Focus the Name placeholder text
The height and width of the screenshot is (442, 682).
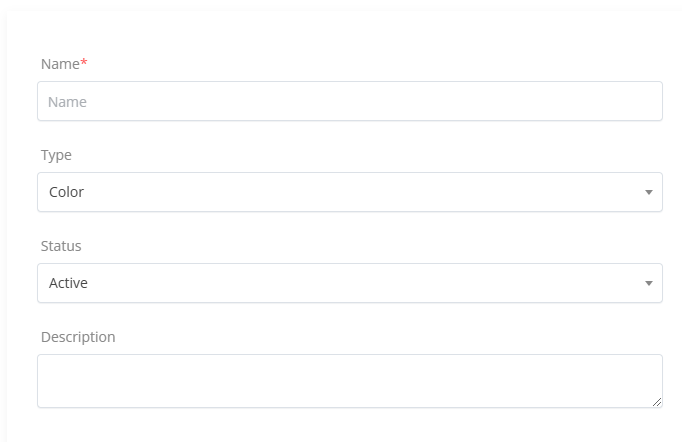pyautogui.click(x=67, y=102)
